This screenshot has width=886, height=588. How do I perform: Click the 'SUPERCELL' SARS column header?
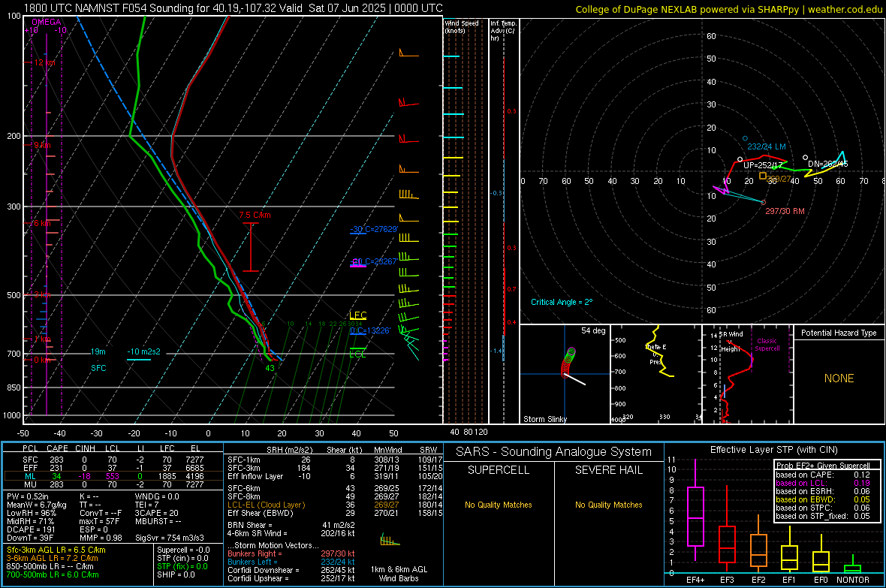coord(499,470)
